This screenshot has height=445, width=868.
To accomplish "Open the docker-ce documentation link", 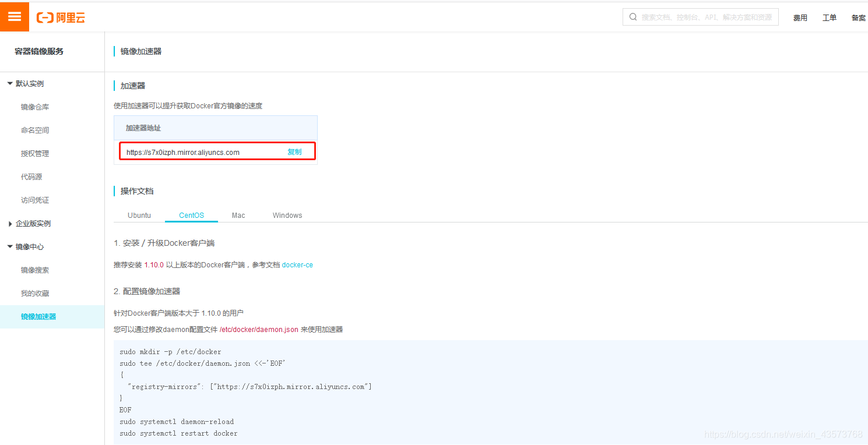I will tap(297, 265).
